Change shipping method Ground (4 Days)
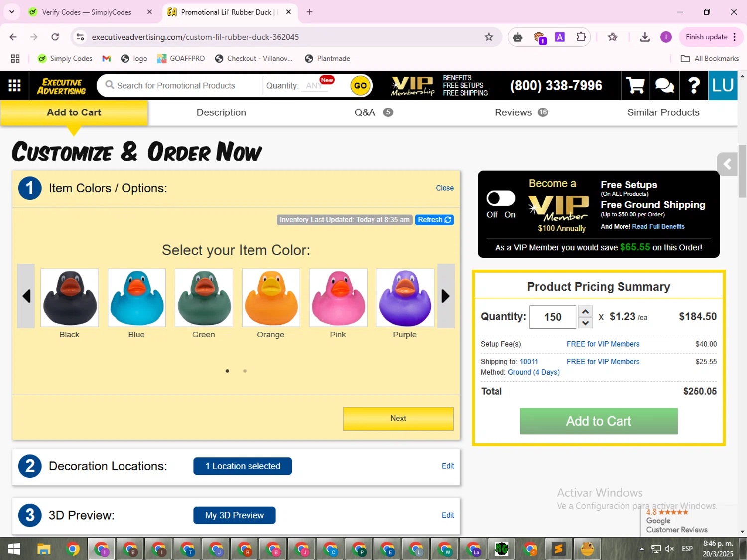The image size is (747, 560). coord(534,372)
